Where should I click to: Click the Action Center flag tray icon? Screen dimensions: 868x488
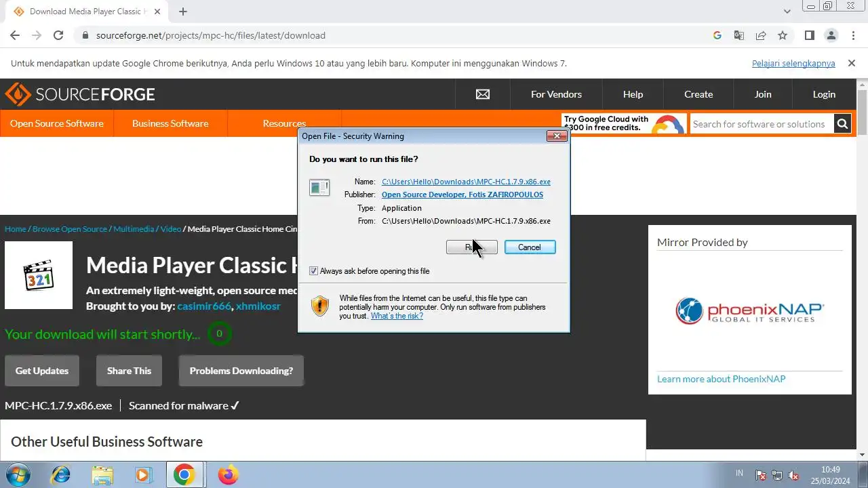[x=761, y=475]
